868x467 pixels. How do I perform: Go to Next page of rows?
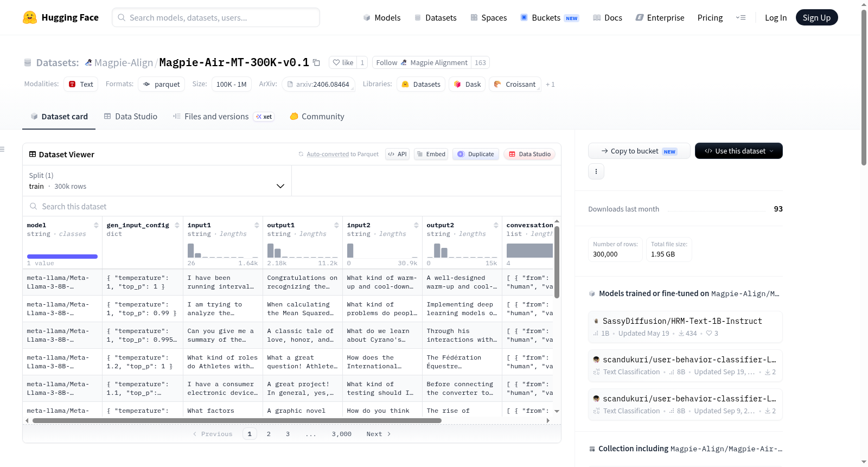tap(379, 434)
